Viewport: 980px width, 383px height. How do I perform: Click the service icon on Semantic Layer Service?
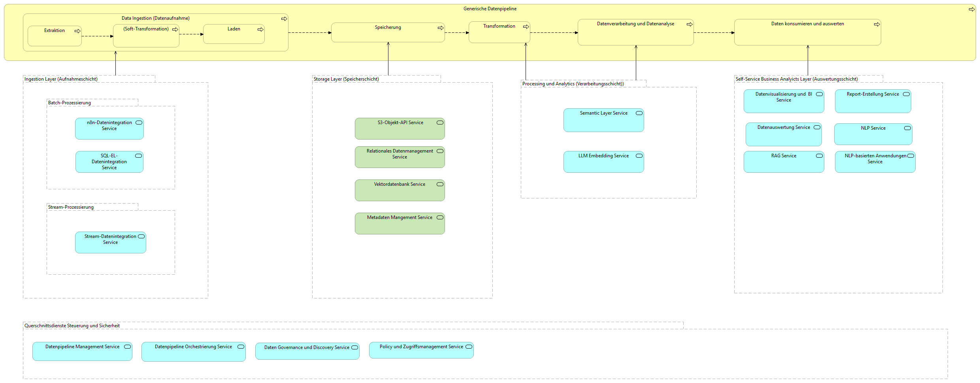[x=639, y=113]
